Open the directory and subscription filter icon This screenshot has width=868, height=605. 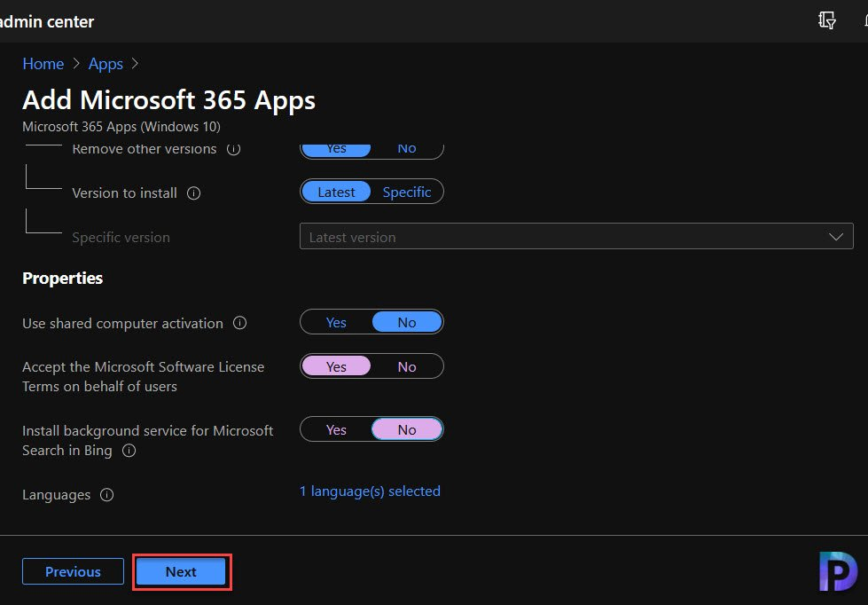coord(827,20)
